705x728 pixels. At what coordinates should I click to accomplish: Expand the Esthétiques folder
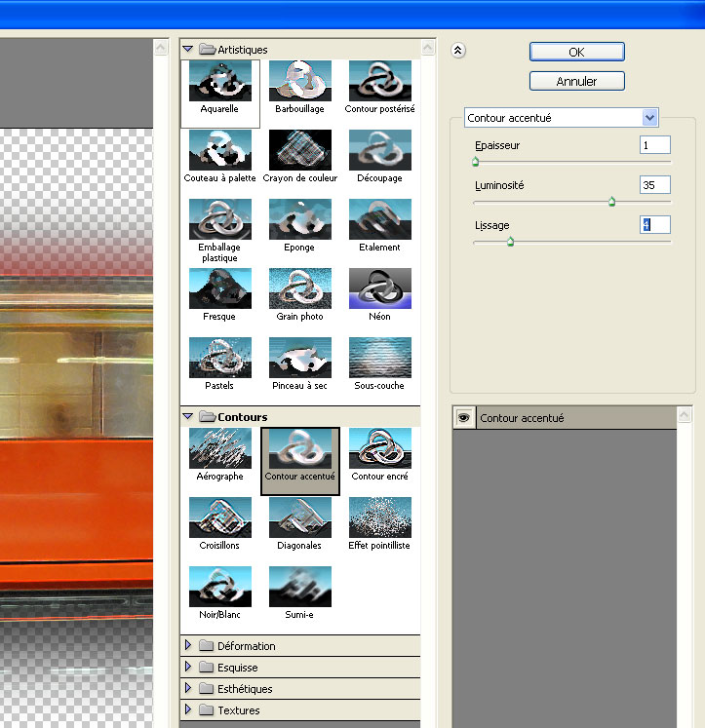click(x=188, y=688)
